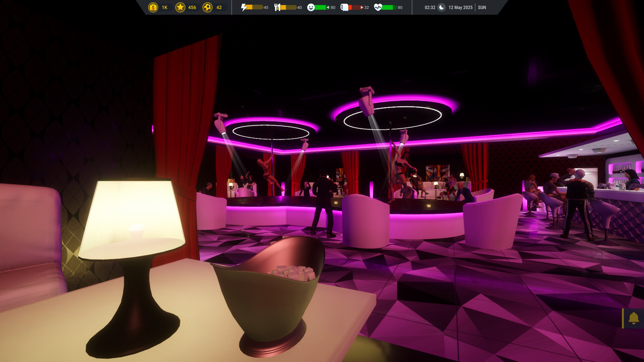
Task: Expand the 1K money counter
Action: tap(164, 7)
